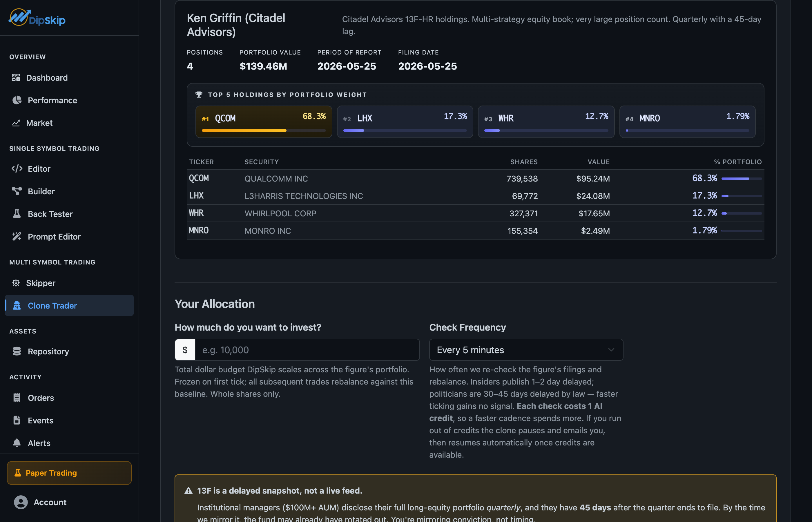Click the Market trend line icon

coord(16,123)
